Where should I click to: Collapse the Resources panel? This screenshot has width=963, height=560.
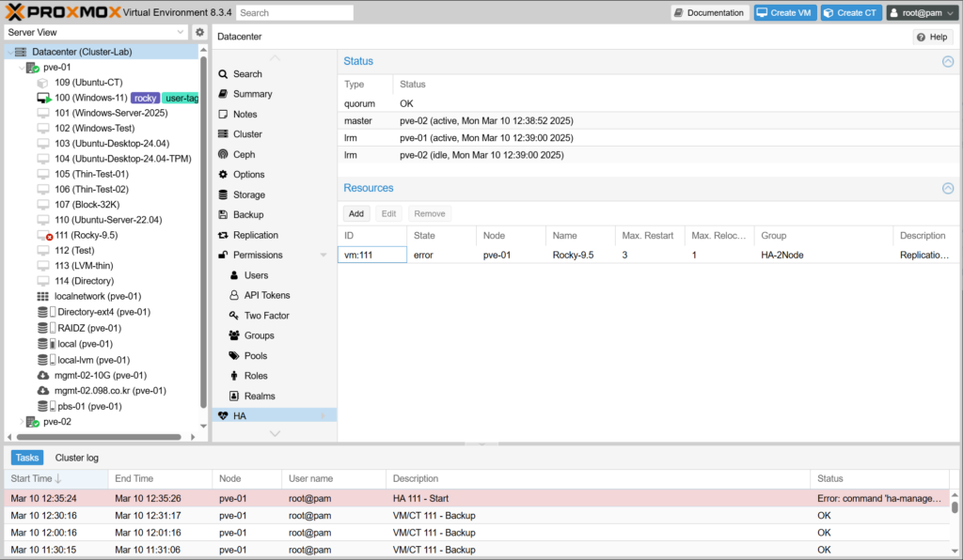pyautogui.click(x=948, y=188)
